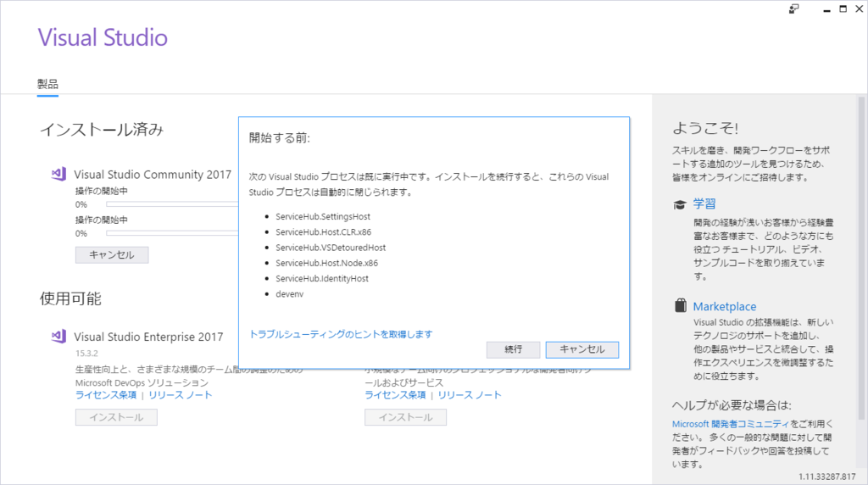
Task: Click インストール button under second available product
Action: tap(405, 417)
